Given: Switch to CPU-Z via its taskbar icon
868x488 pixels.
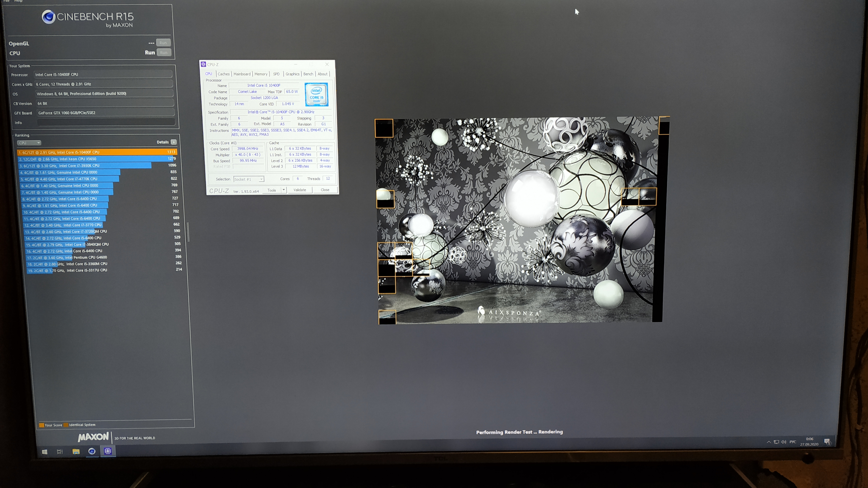Looking at the screenshot, I should 108,451.
